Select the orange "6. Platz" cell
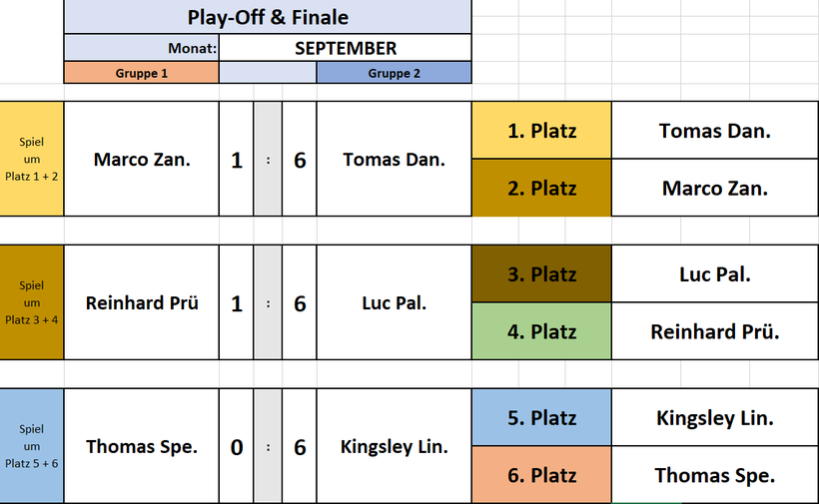The width and height of the screenshot is (819, 504). pos(541,475)
